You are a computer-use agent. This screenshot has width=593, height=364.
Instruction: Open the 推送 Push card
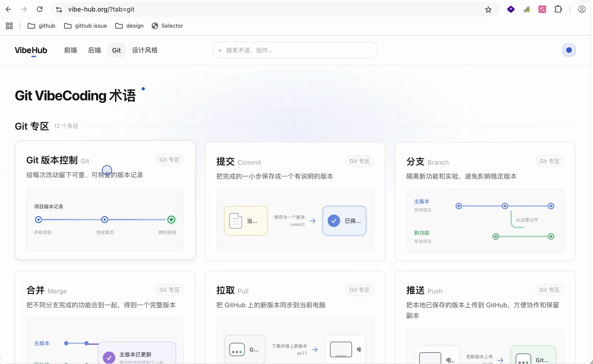(485, 317)
